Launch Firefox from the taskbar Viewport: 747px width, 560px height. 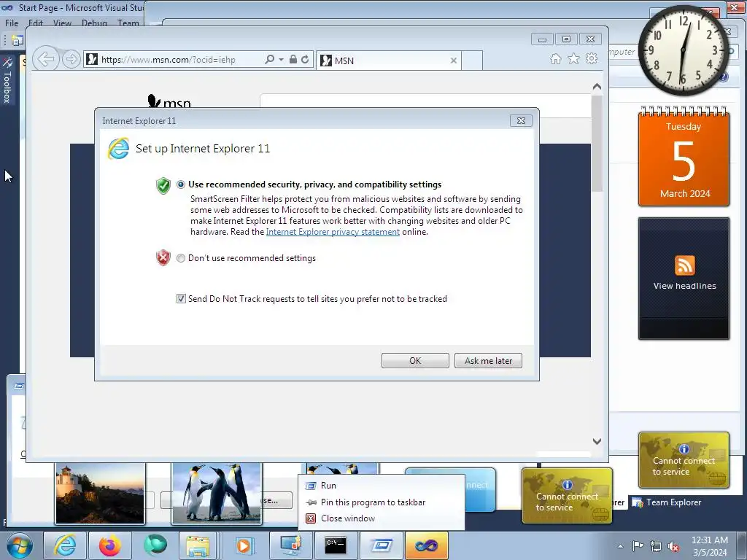[x=110, y=545]
